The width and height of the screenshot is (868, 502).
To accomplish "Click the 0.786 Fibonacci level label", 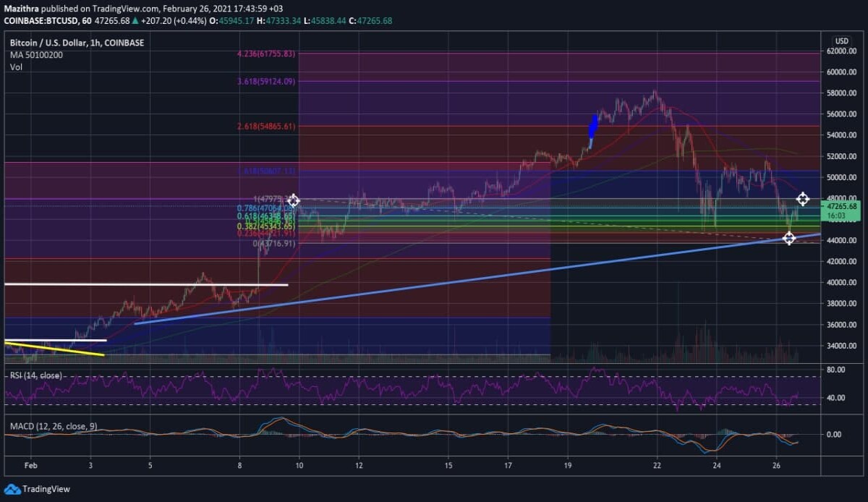I will [x=265, y=208].
